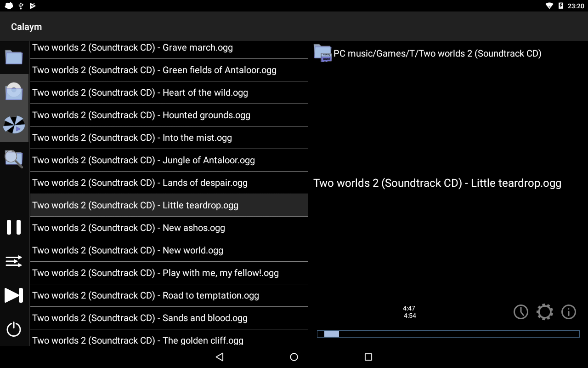Open the album disc view icon
Viewport: 588px width, 368px height.
[x=14, y=91]
